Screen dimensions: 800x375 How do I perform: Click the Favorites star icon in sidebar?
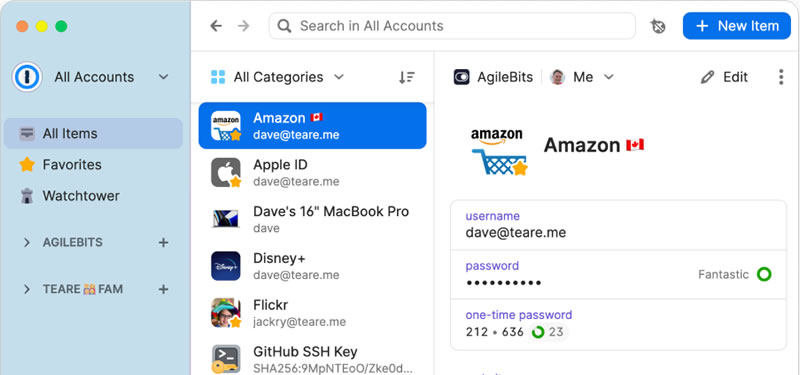(x=27, y=164)
